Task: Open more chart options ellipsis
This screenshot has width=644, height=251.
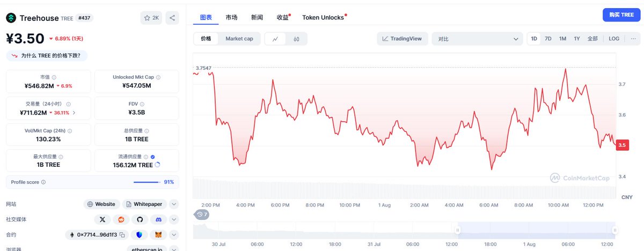Action: 633,39
